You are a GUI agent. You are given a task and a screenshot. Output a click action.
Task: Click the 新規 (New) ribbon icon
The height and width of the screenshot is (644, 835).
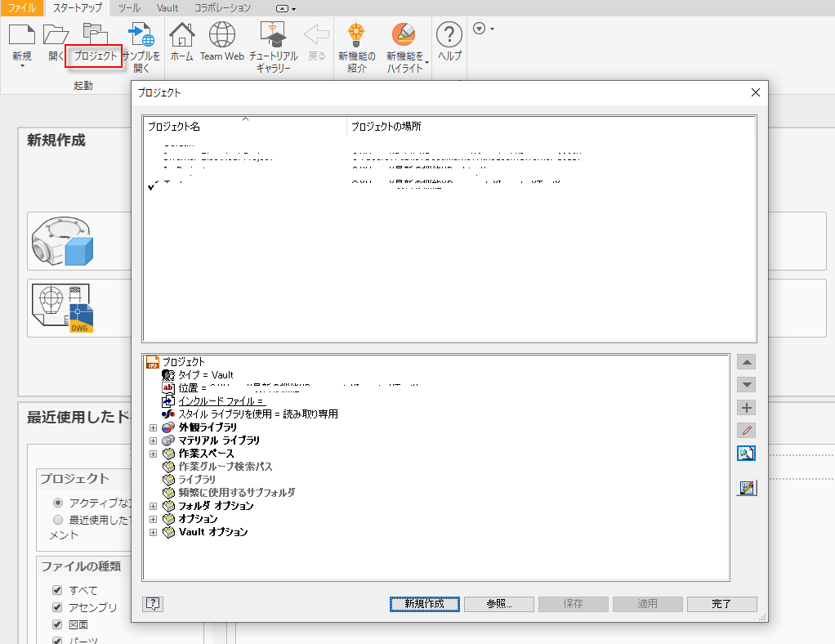point(22,34)
